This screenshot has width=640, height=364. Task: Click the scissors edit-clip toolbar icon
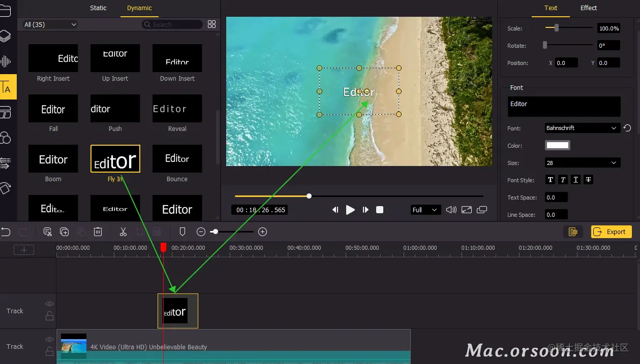[x=48, y=232]
